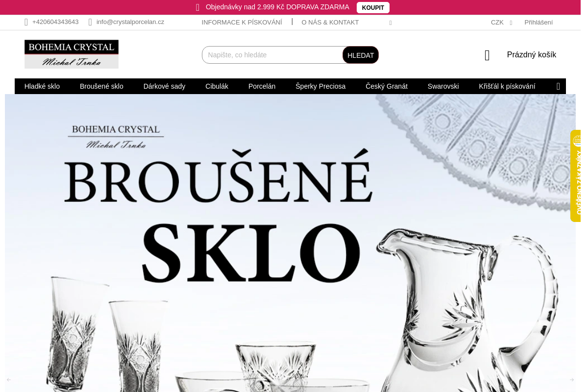Open Broušené sklo category
The image size is (588, 392).
tap(101, 86)
